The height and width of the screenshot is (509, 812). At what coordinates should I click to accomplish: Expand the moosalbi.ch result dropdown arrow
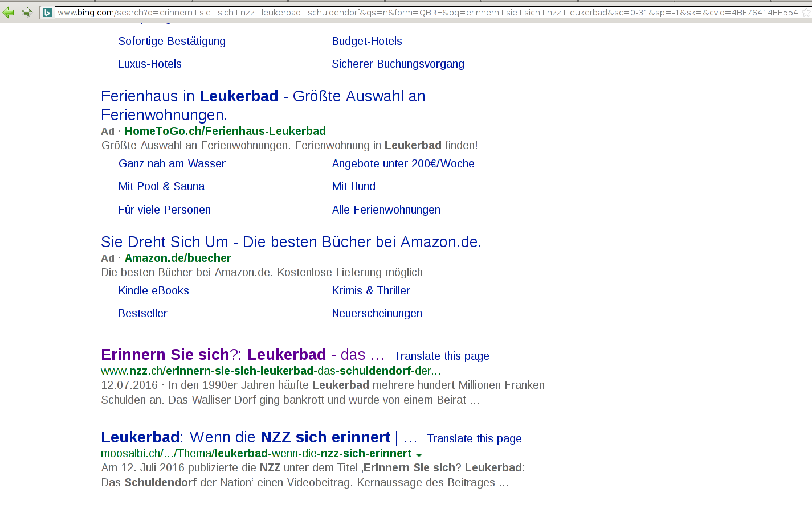pyautogui.click(x=419, y=455)
